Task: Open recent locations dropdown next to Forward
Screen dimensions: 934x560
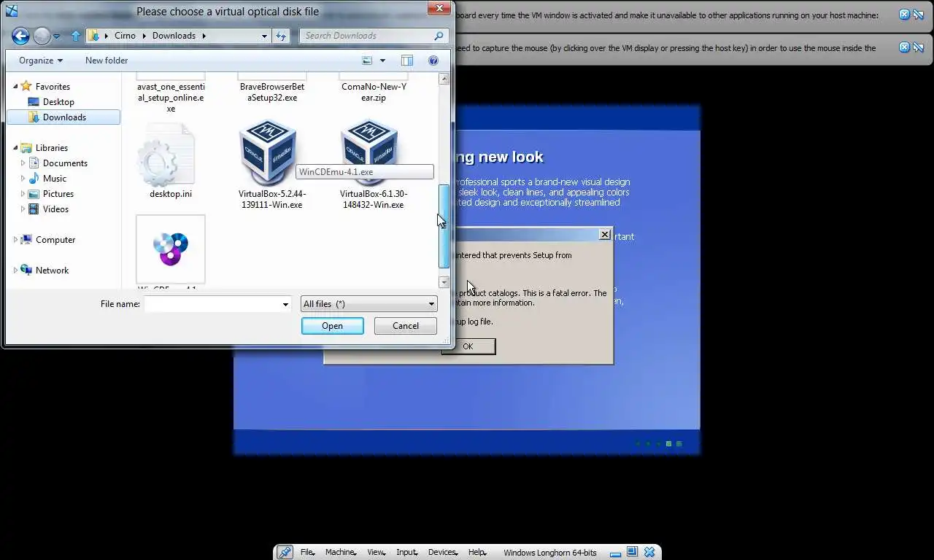Action: [57, 36]
